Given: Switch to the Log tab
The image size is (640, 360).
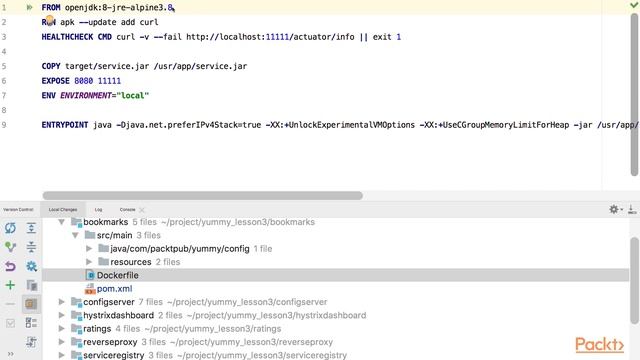Looking at the screenshot, I should coord(98,209).
